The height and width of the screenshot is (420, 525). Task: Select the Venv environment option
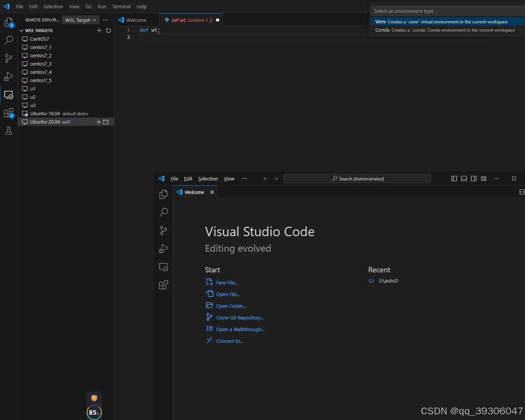(x=415, y=21)
